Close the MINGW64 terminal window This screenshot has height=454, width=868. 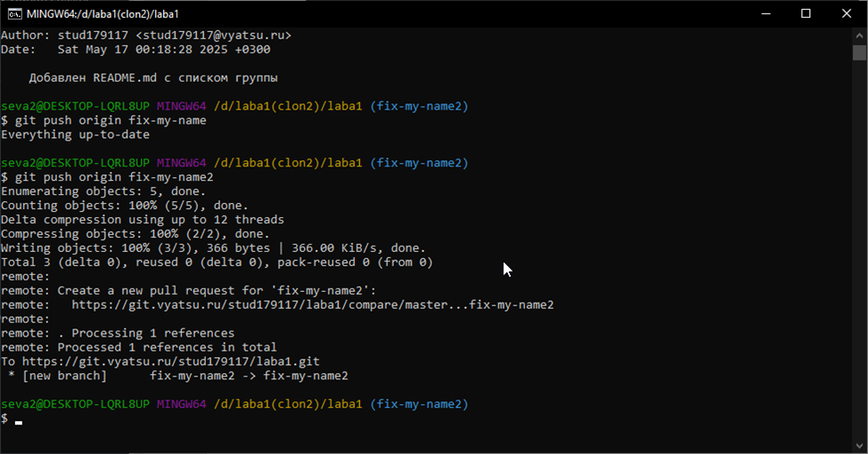(847, 13)
